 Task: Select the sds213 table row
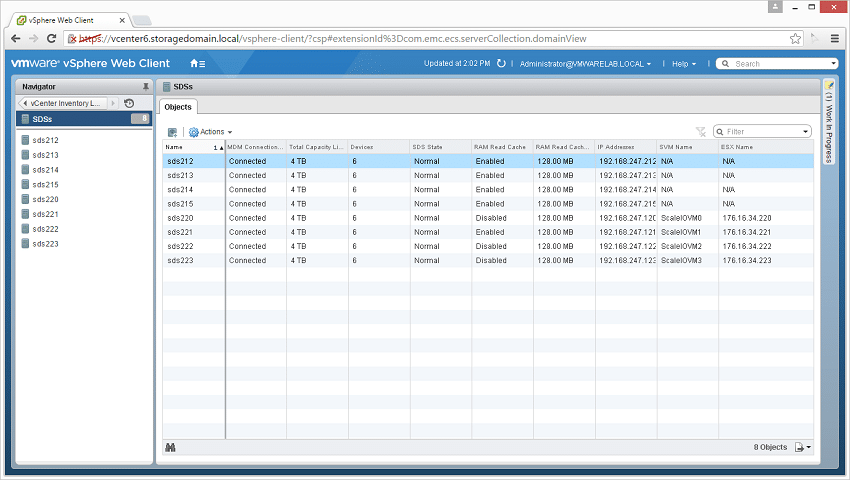[x=488, y=175]
